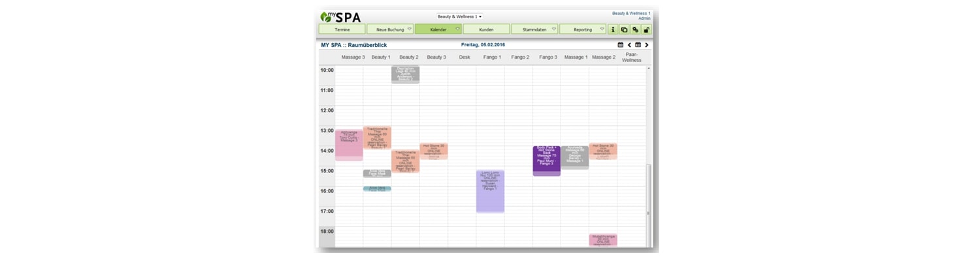The width and height of the screenshot is (980, 261).
Task: Open the Hot Stone appointment in Massage 2
Action: tap(603, 151)
